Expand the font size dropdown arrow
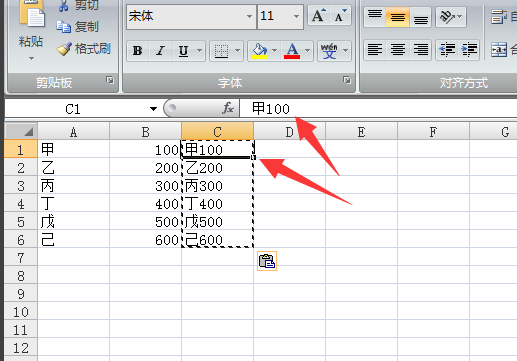The height and width of the screenshot is (361, 517). (296, 16)
